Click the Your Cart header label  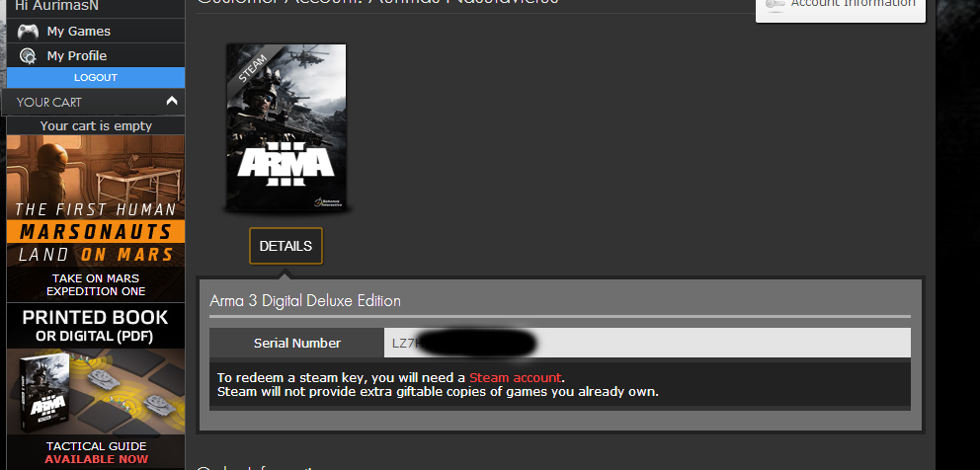tap(49, 102)
